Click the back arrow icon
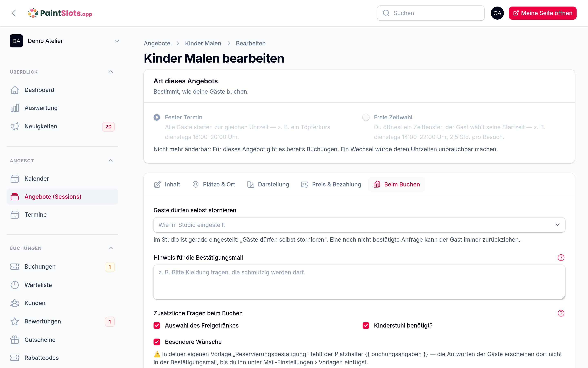The width and height of the screenshot is (588, 368). click(x=14, y=13)
